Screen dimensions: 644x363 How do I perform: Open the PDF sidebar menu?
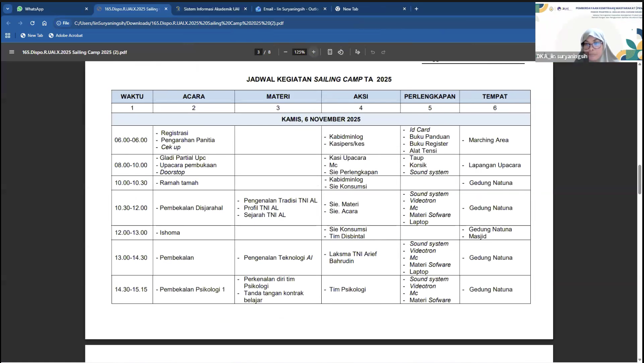coord(12,52)
